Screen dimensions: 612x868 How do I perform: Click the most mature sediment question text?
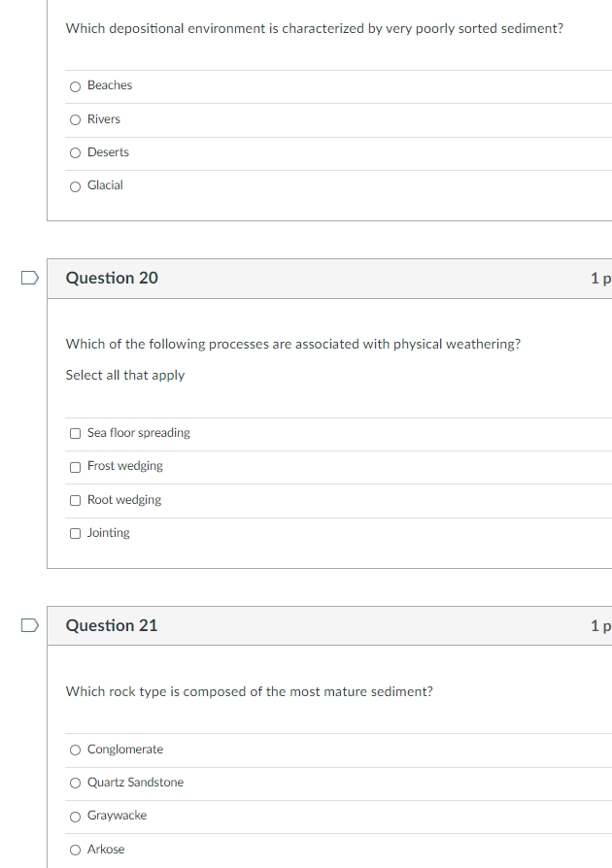tap(249, 692)
